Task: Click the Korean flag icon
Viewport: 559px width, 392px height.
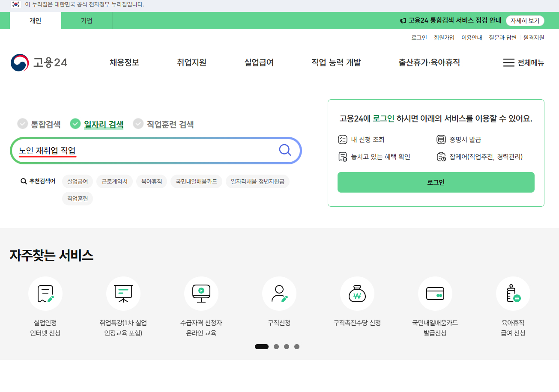Action: coord(15,4)
